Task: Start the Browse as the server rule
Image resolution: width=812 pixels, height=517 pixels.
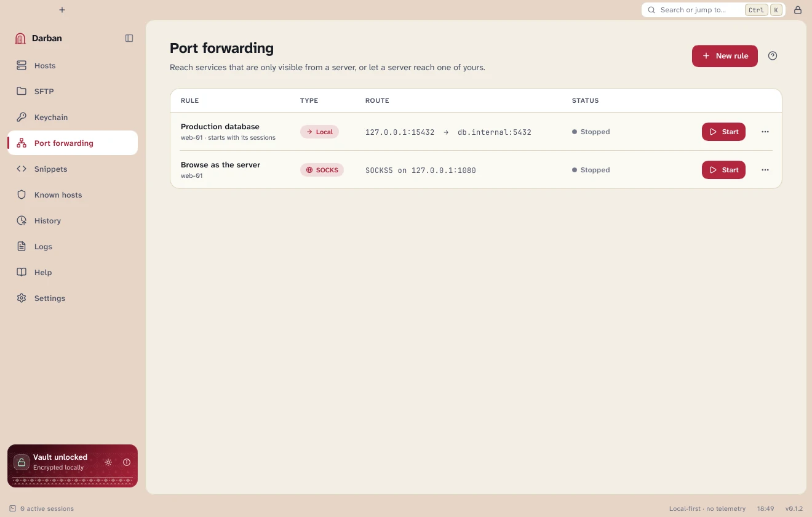Action: point(723,170)
